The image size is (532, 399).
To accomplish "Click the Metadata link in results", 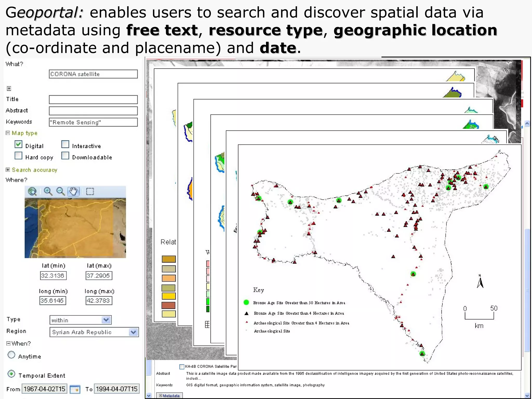I will pos(171,396).
